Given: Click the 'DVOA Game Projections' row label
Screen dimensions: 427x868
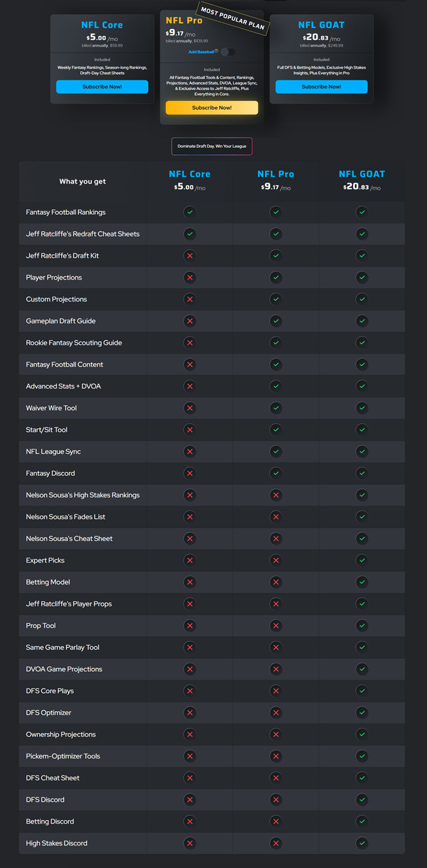Looking at the screenshot, I should click(x=64, y=669).
